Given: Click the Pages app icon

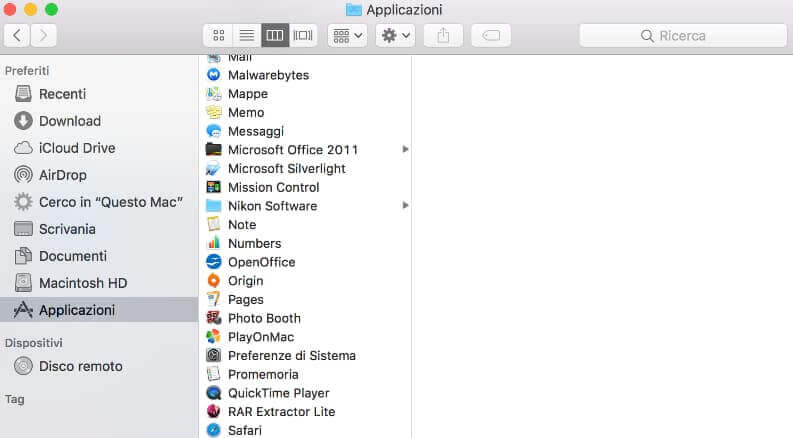Looking at the screenshot, I should point(214,299).
